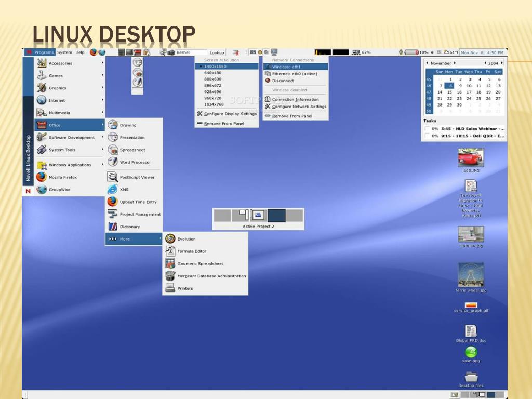Go to the previous month in the calendar
The image size is (532, 399).
(x=427, y=63)
